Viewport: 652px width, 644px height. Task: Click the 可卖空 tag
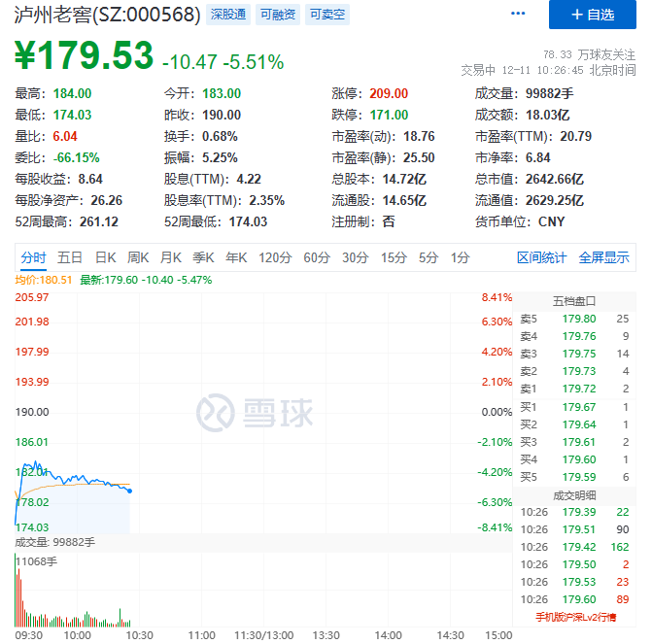[327, 15]
